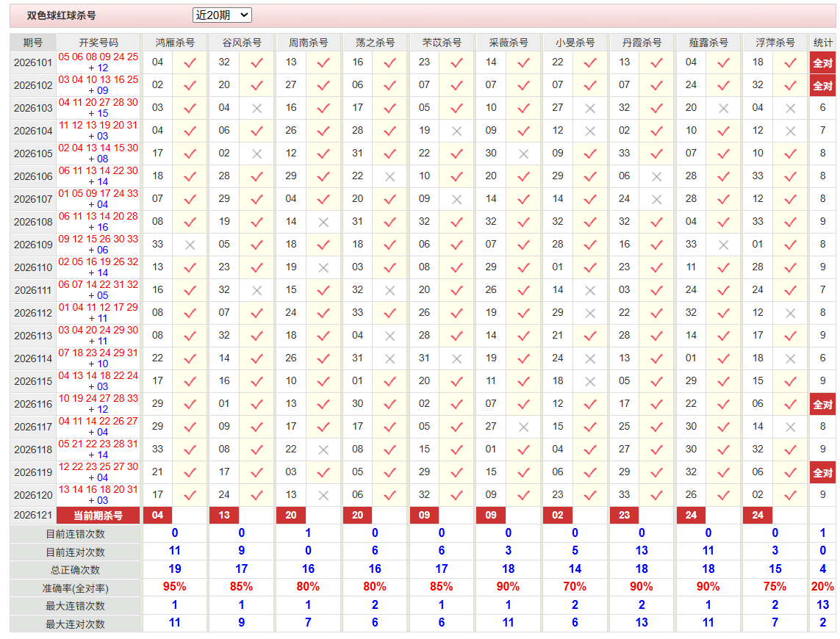Click the 全对 badge in row 2026101

[x=822, y=62]
